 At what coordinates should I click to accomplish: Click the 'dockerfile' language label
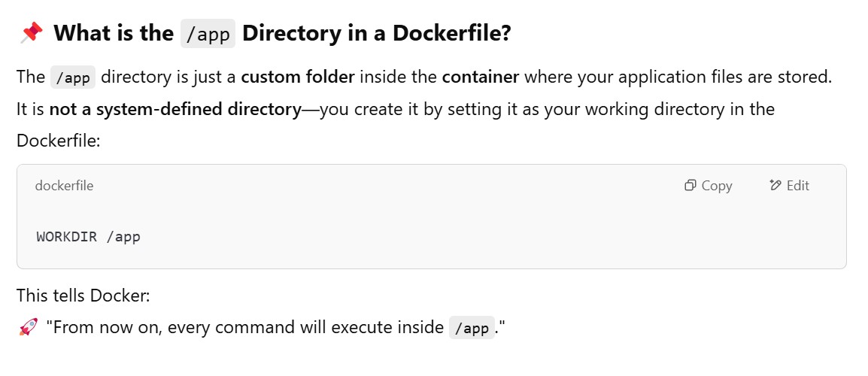[64, 186]
